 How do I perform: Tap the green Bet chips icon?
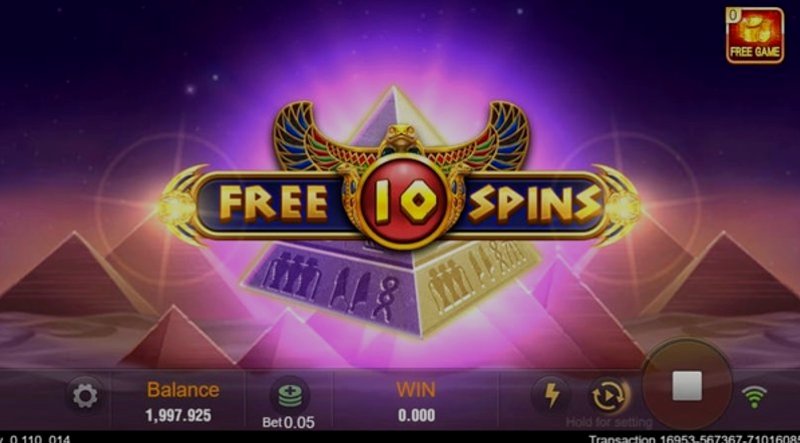(x=290, y=396)
